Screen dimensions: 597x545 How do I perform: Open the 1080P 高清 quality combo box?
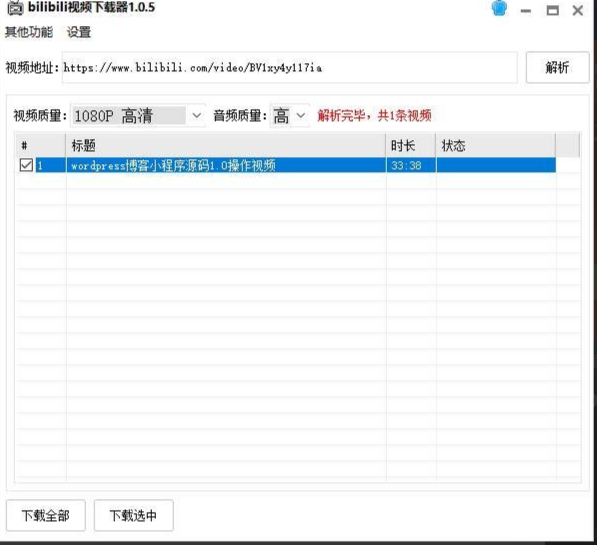[138, 115]
